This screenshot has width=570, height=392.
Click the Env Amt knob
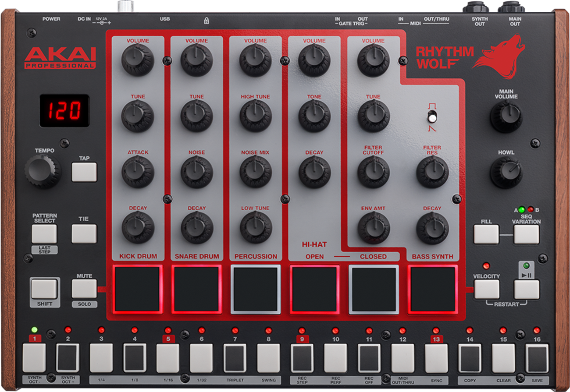(x=374, y=228)
